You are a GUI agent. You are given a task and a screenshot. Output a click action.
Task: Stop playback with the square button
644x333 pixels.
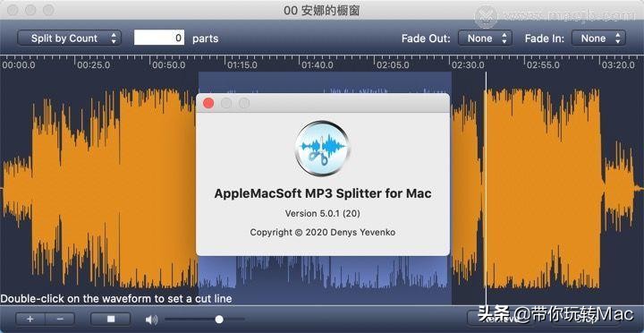coord(111,319)
